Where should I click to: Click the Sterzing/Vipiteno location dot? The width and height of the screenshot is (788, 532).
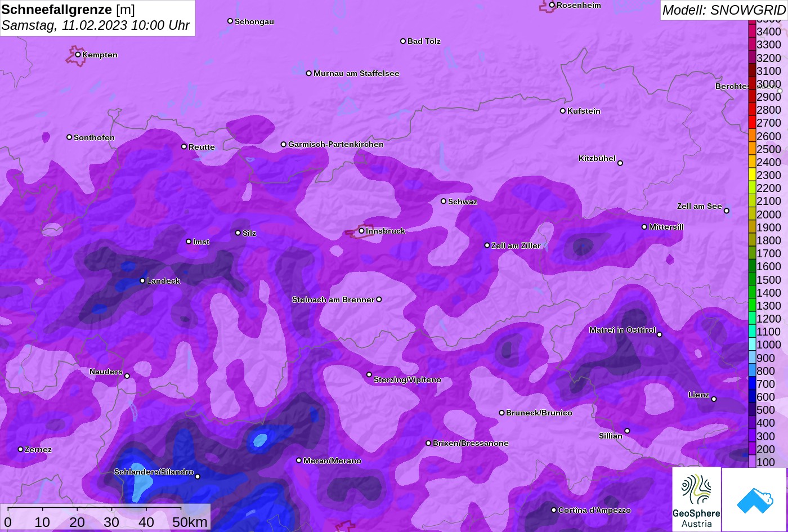[369, 374]
